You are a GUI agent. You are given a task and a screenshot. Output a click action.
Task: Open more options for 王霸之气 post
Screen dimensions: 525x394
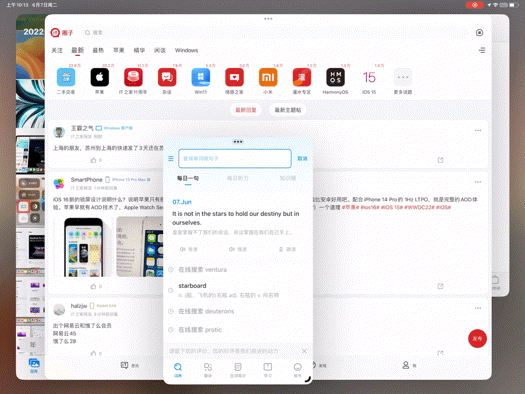coord(478,130)
